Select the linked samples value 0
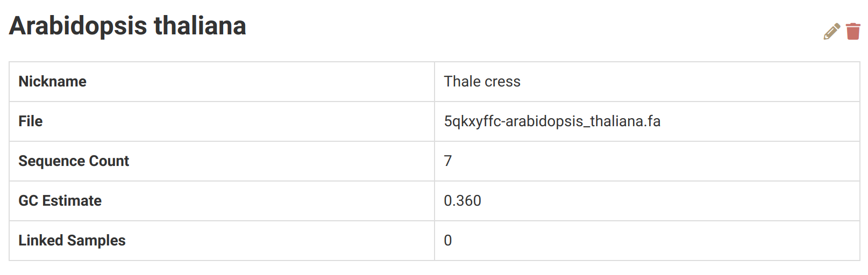868x275 pixels. tap(448, 241)
